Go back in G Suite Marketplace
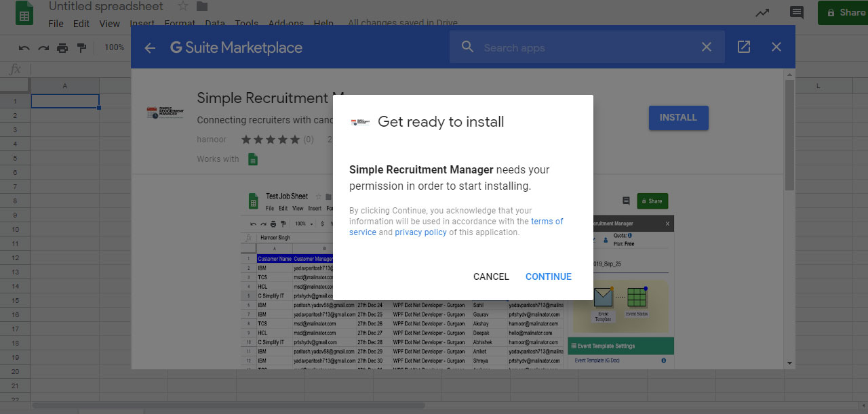The image size is (868, 414). coord(150,47)
